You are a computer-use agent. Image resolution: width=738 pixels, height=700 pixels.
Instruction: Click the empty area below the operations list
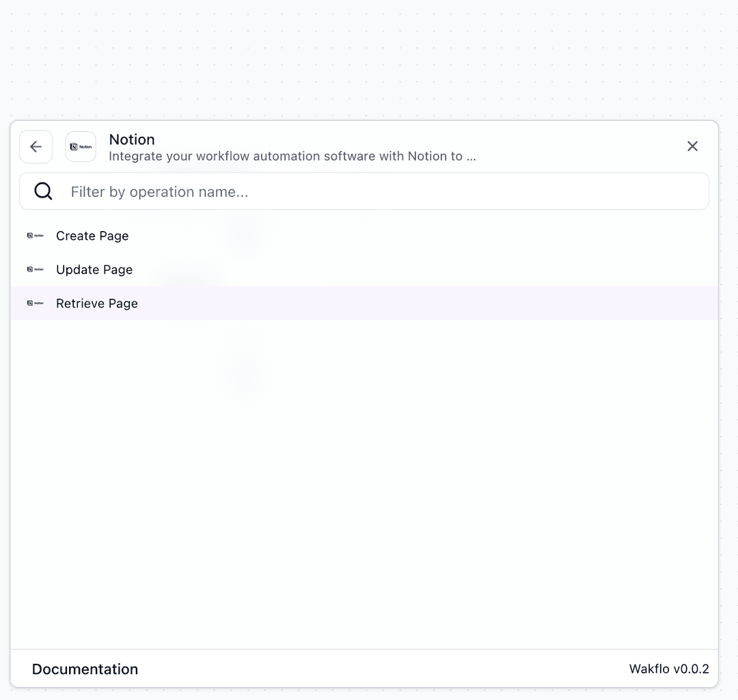point(364,479)
